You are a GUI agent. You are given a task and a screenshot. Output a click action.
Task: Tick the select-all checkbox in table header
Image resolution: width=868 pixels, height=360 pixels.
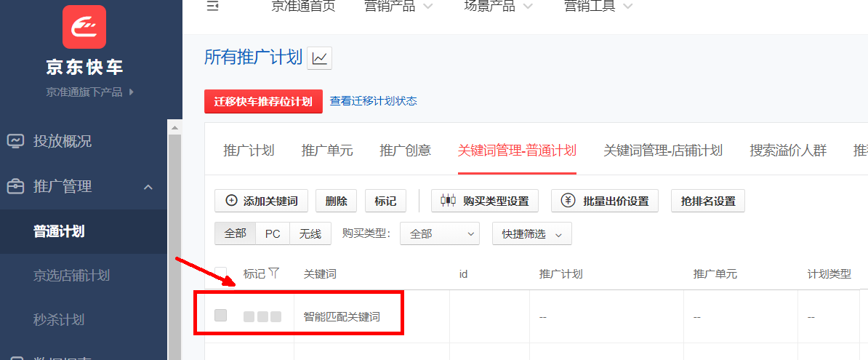(x=221, y=273)
